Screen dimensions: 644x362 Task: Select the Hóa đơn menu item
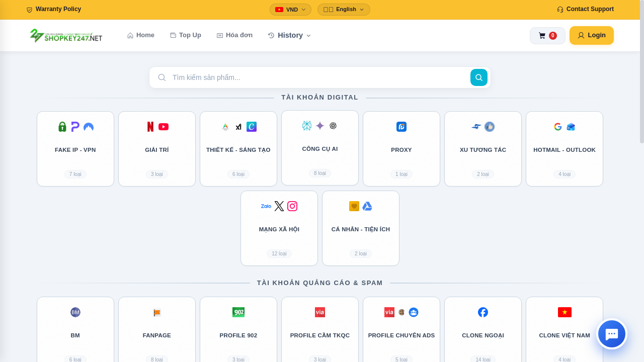[234, 35]
